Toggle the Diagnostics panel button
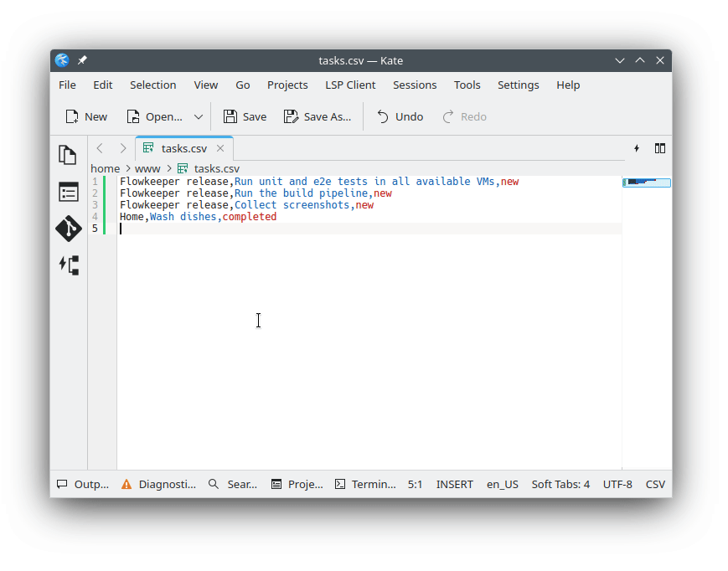 pyautogui.click(x=158, y=484)
